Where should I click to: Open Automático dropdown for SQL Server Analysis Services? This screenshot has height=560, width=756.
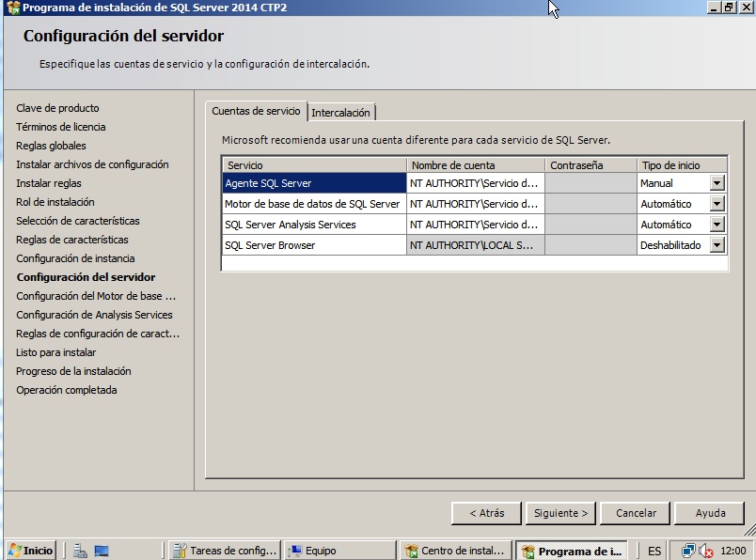[x=719, y=225]
